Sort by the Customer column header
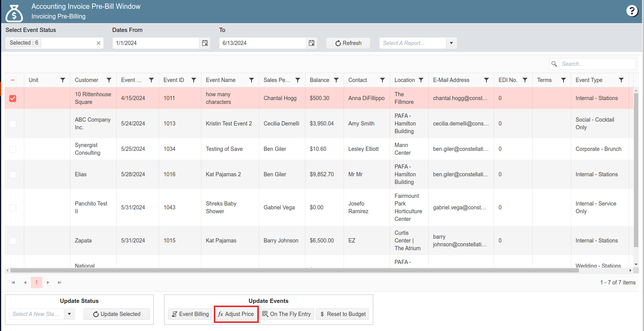644x331 pixels. tap(87, 80)
